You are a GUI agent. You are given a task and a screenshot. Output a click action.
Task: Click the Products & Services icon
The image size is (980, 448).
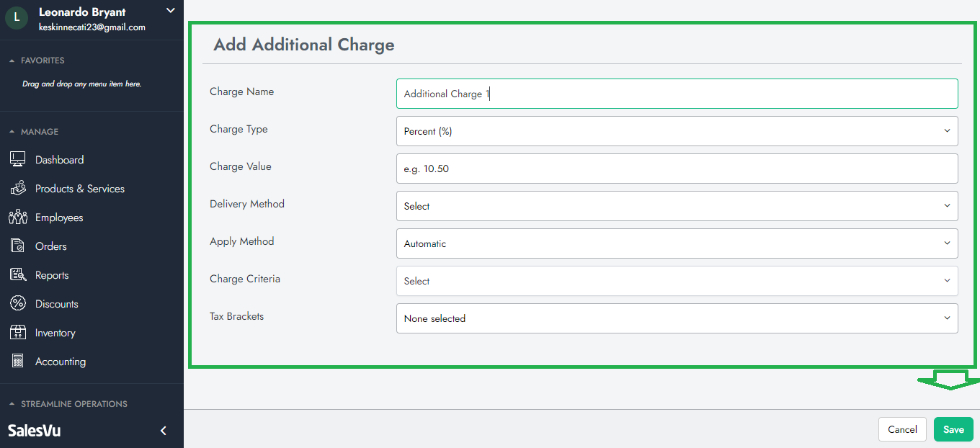(x=18, y=189)
